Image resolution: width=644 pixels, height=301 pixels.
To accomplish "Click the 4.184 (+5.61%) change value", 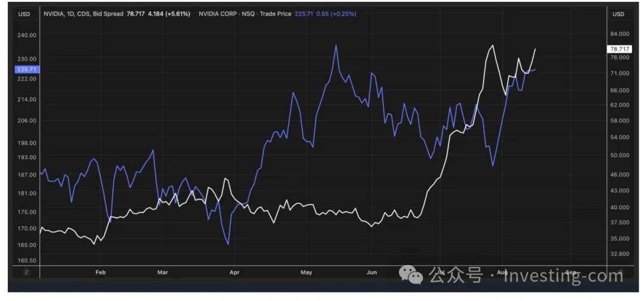I will pyautogui.click(x=168, y=14).
